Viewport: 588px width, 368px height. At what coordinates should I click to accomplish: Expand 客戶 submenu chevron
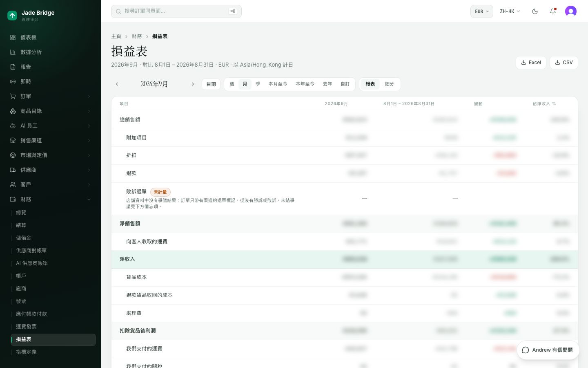tap(89, 185)
